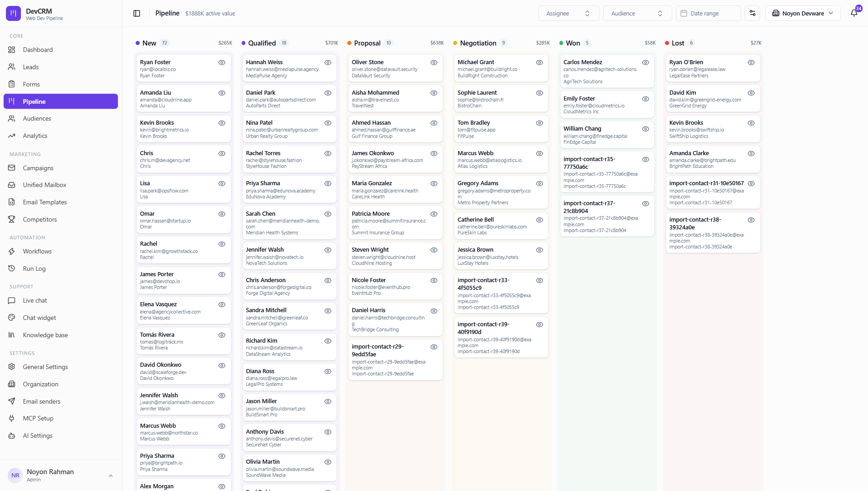
Task: Select Pipeline in the sidebar
Action: pos(61,101)
